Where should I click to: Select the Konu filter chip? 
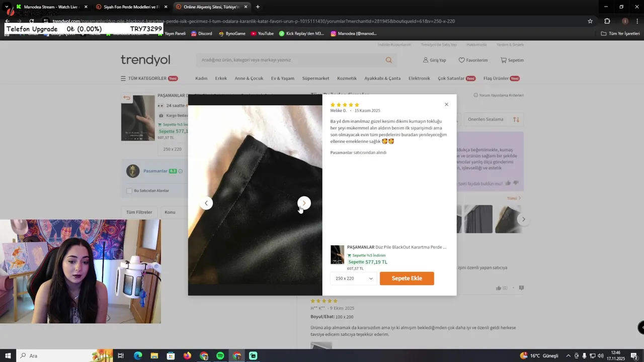tap(170, 212)
